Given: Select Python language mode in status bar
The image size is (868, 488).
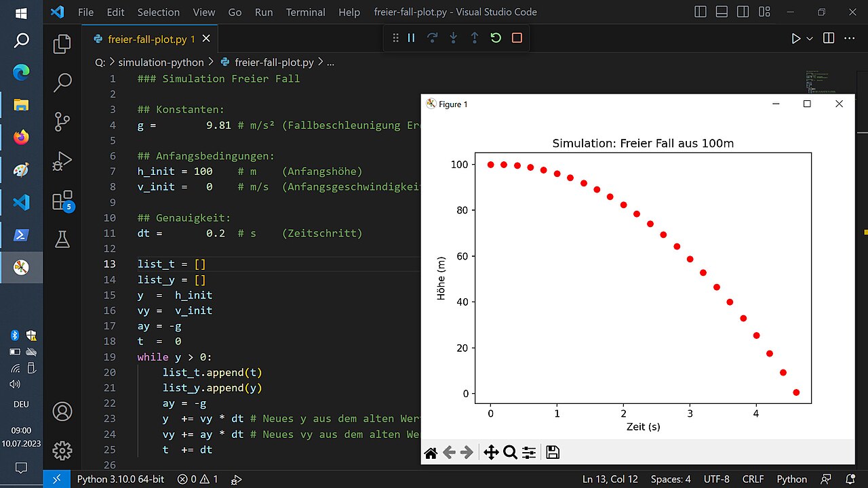Looking at the screenshot, I should point(791,479).
